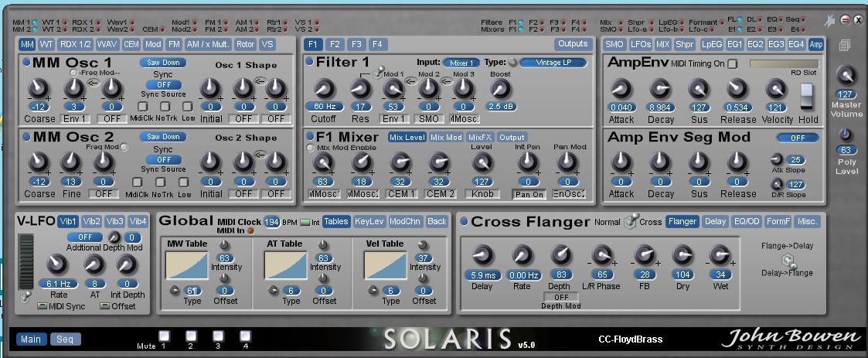The width and height of the screenshot is (868, 358).
Task: Toggle the blue power LED of MM Osc 1
Action: coord(26,62)
